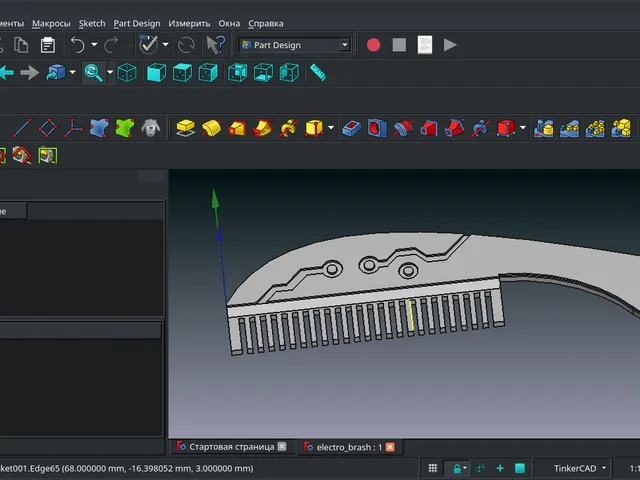
Task: Create a datum line
Action: click(22, 128)
